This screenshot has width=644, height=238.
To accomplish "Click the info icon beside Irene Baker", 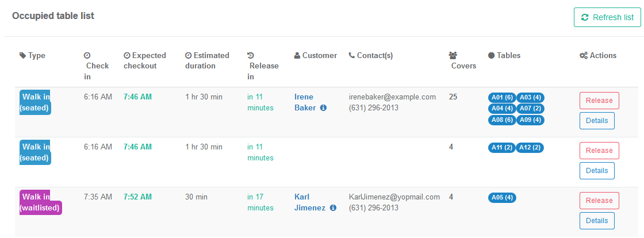I will point(323,108).
